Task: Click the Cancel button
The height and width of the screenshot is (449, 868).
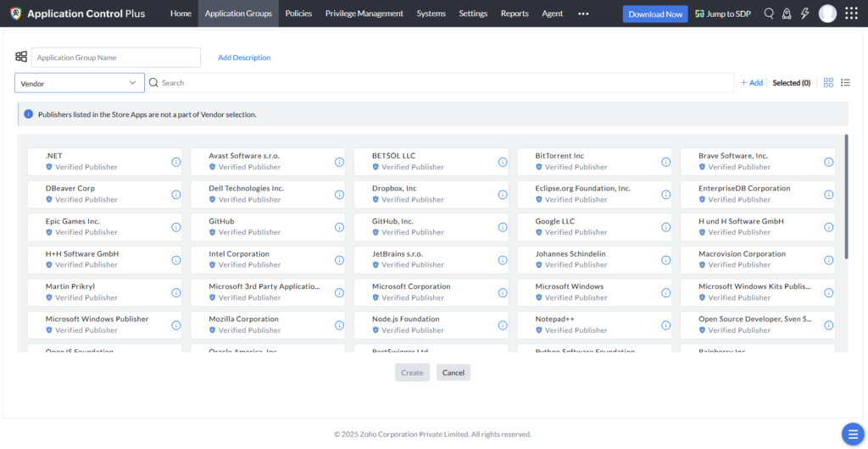Action: [x=453, y=373]
